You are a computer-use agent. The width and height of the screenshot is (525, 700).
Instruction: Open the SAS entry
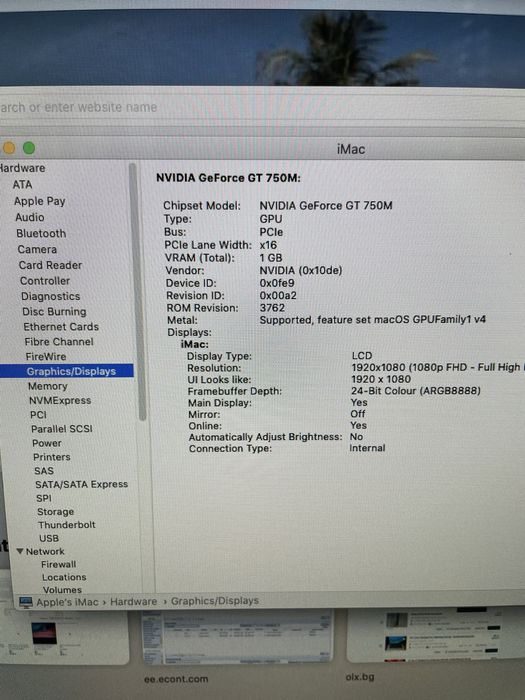(44, 471)
